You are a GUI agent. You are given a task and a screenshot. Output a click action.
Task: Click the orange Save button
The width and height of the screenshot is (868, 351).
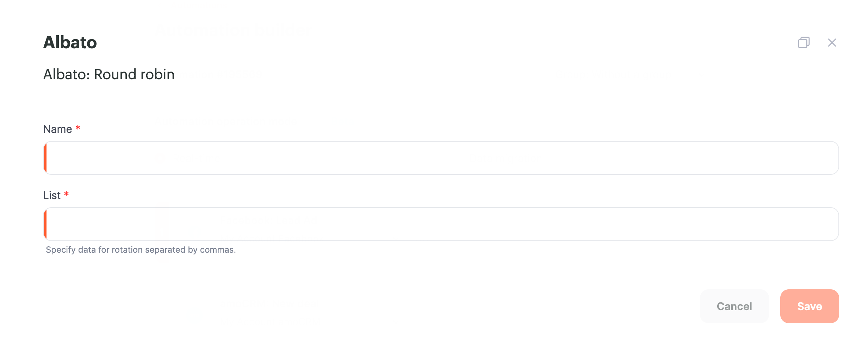coord(810,306)
